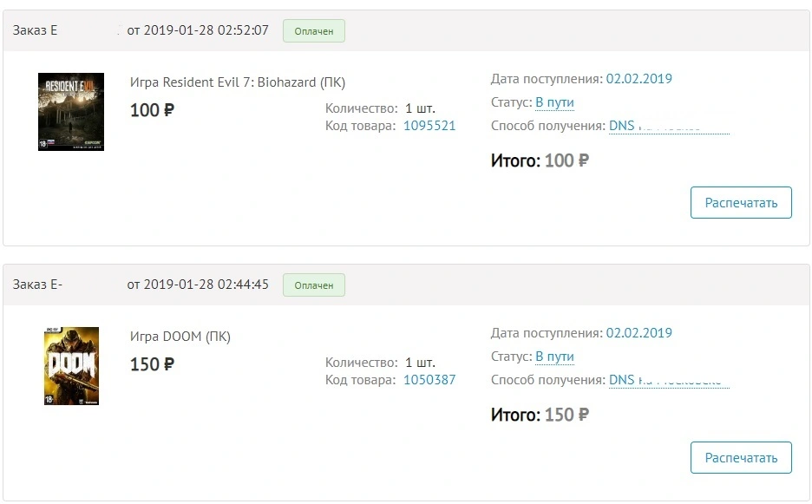This screenshot has width=812, height=504.
Task: Click the 150 ₽ total of second order
Action: click(x=566, y=415)
